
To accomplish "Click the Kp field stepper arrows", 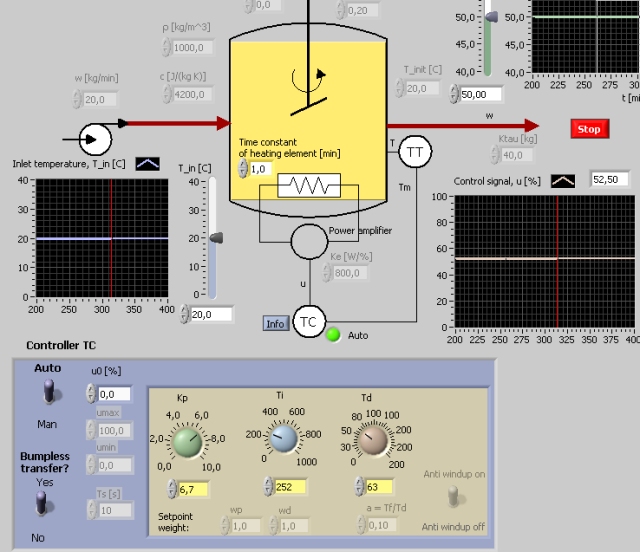I will [172, 489].
